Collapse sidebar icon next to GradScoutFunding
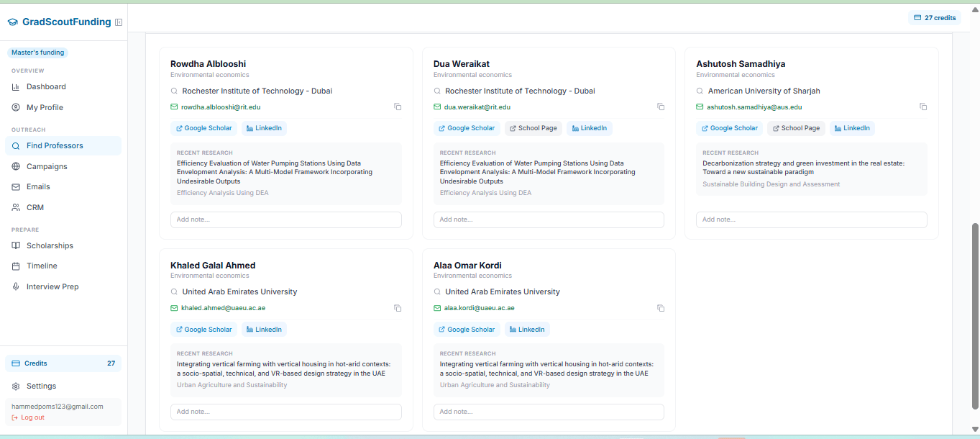980x439 pixels. point(119,22)
